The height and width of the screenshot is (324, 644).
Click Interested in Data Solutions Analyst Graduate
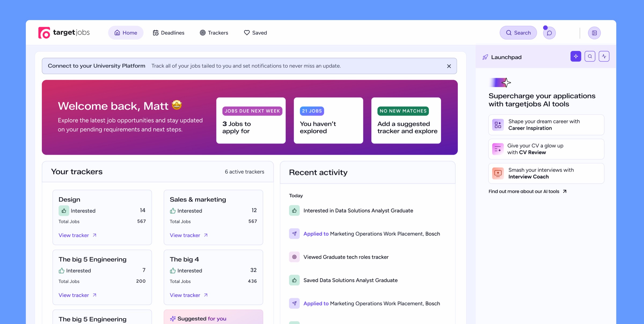point(358,211)
